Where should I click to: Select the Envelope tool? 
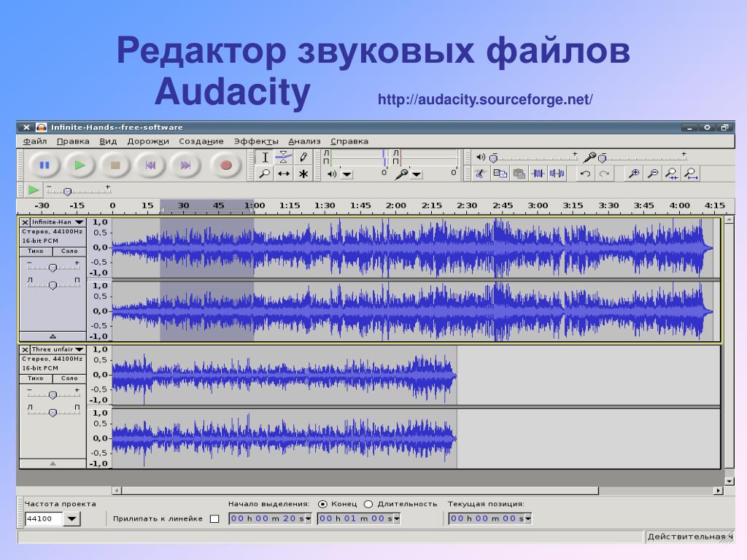pyautogui.click(x=284, y=157)
